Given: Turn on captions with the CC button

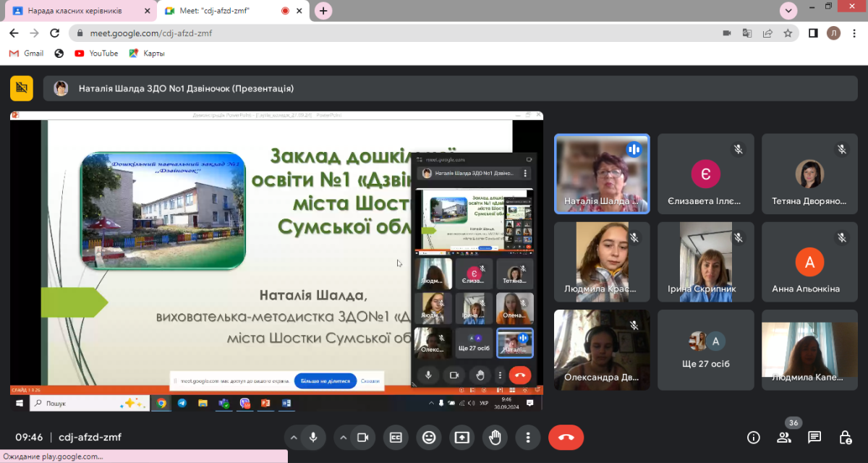Looking at the screenshot, I should [x=396, y=437].
